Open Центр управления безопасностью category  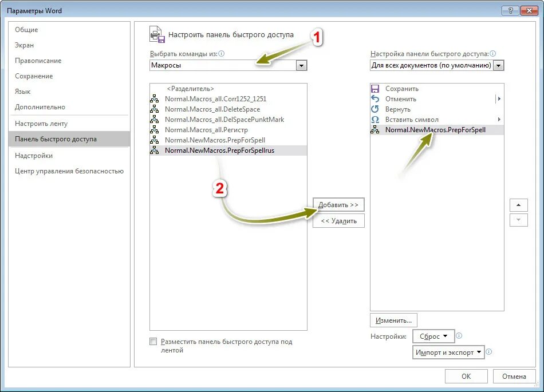[x=69, y=171]
